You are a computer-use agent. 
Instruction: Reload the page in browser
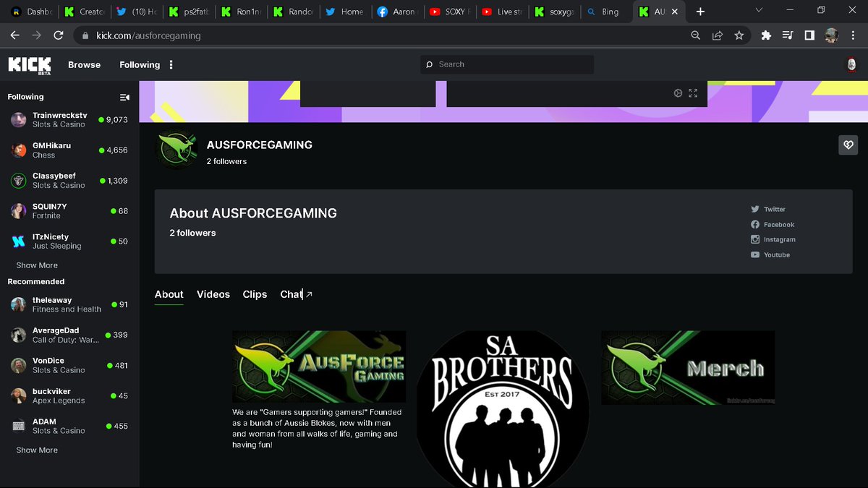coord(59,35)
